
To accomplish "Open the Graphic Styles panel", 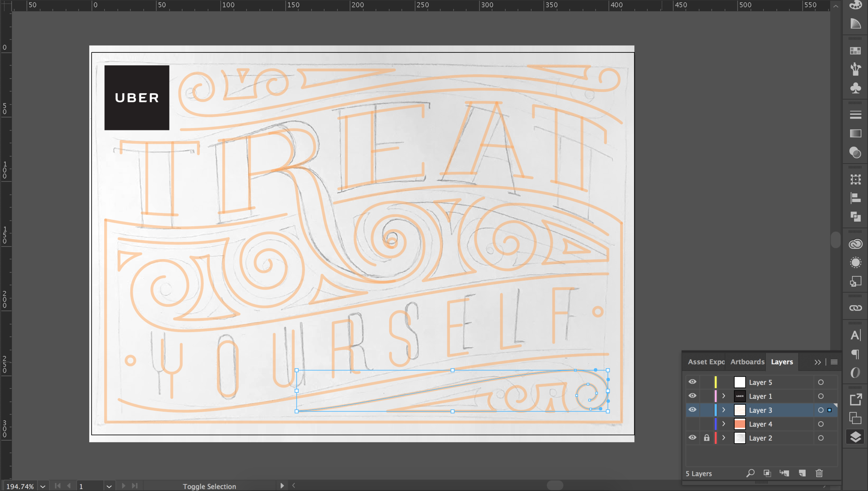I will click(856, 281).
